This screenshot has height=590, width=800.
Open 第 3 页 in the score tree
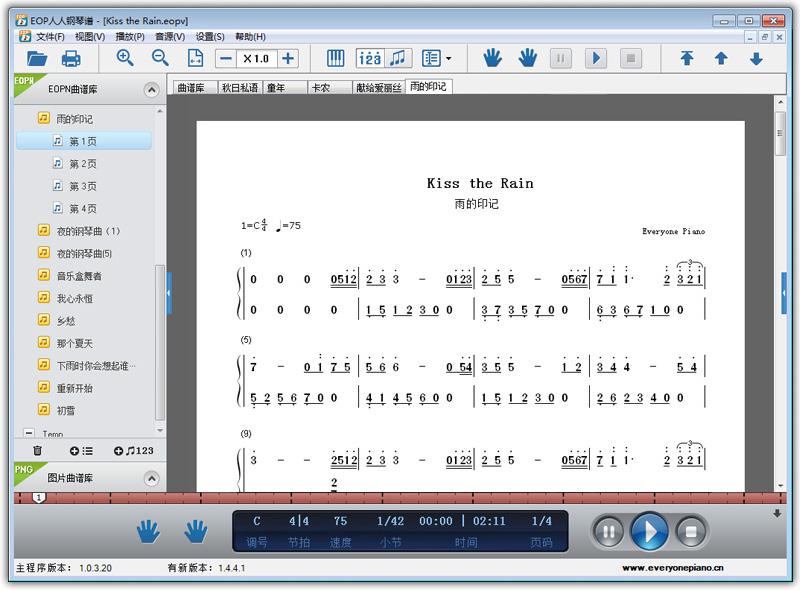click(83, 186)
